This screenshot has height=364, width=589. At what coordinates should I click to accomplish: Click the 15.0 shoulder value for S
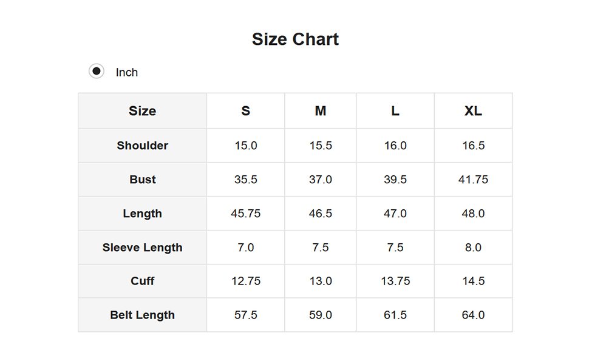(245, 146)
